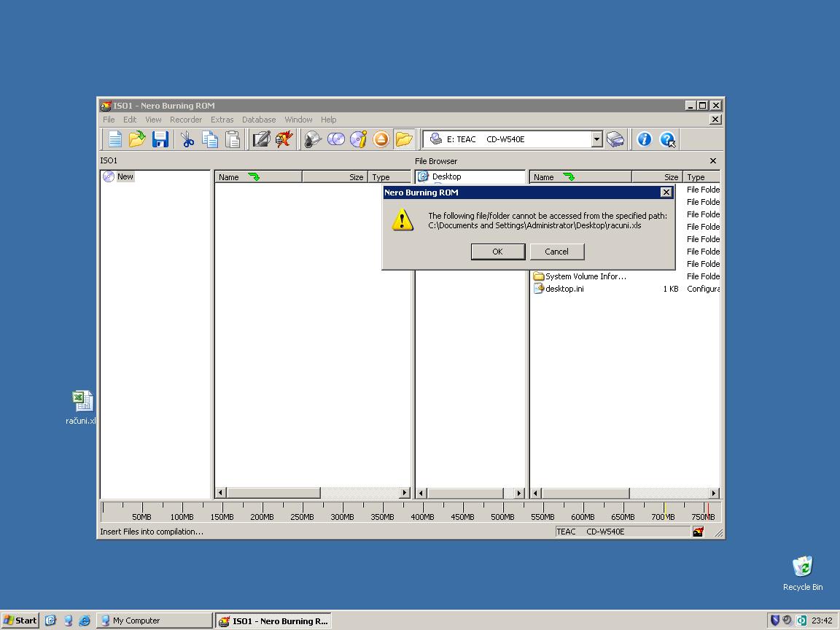This screenshot has height=630, width=840.
Task: Dismiss the warning with OK
Action: coord(497,251)
